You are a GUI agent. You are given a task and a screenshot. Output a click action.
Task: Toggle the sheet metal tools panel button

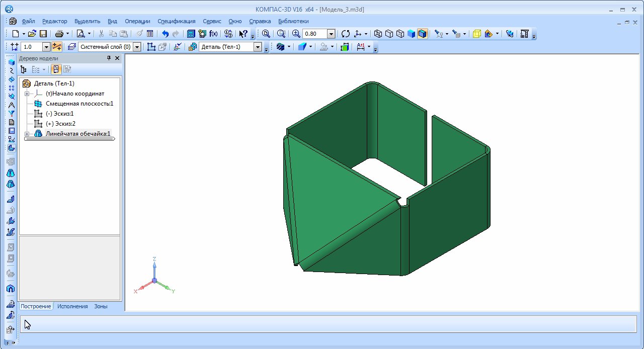[x=11, y=148]
